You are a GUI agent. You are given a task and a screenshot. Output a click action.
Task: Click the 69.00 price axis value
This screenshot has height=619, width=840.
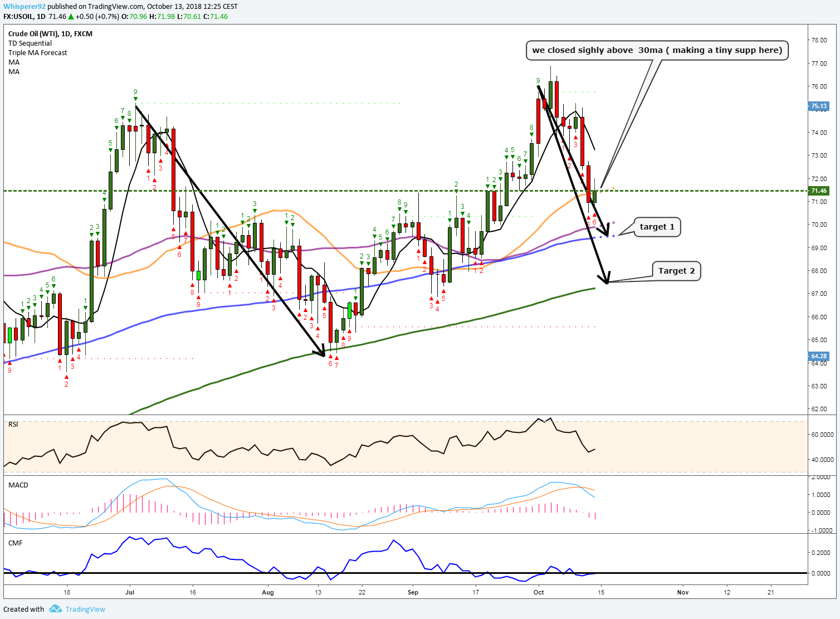click(819, 247)
